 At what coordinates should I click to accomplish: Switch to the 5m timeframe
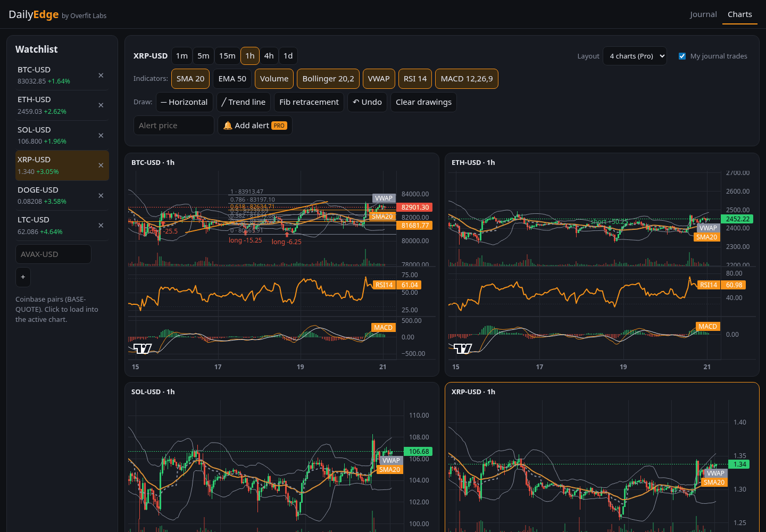pyautogui.click(x=203, y=56)
